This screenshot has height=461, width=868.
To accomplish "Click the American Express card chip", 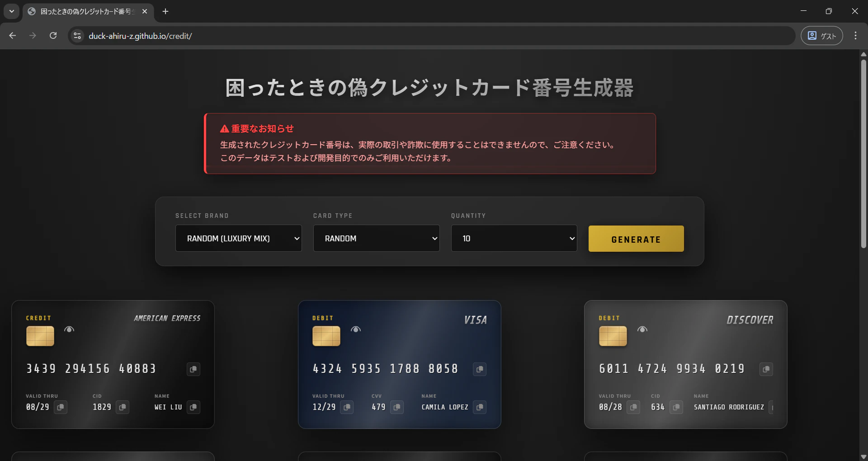I will pyautogui.click(x=40, y=336).
